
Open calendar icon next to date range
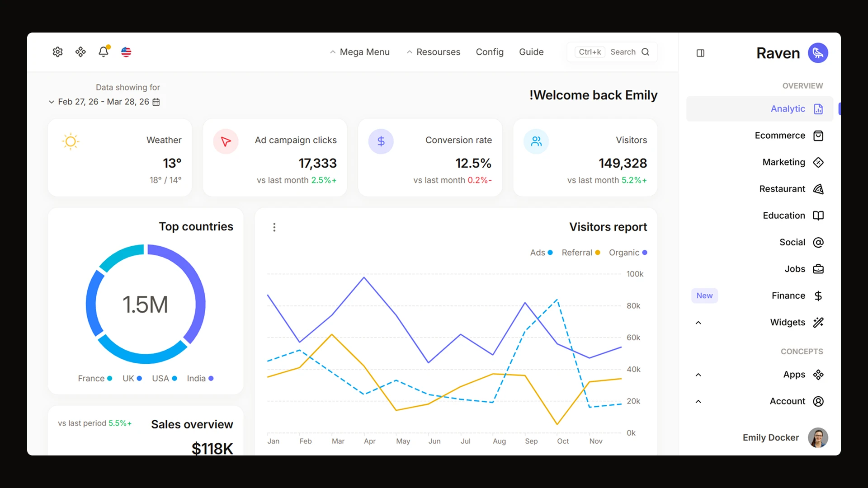156,102
